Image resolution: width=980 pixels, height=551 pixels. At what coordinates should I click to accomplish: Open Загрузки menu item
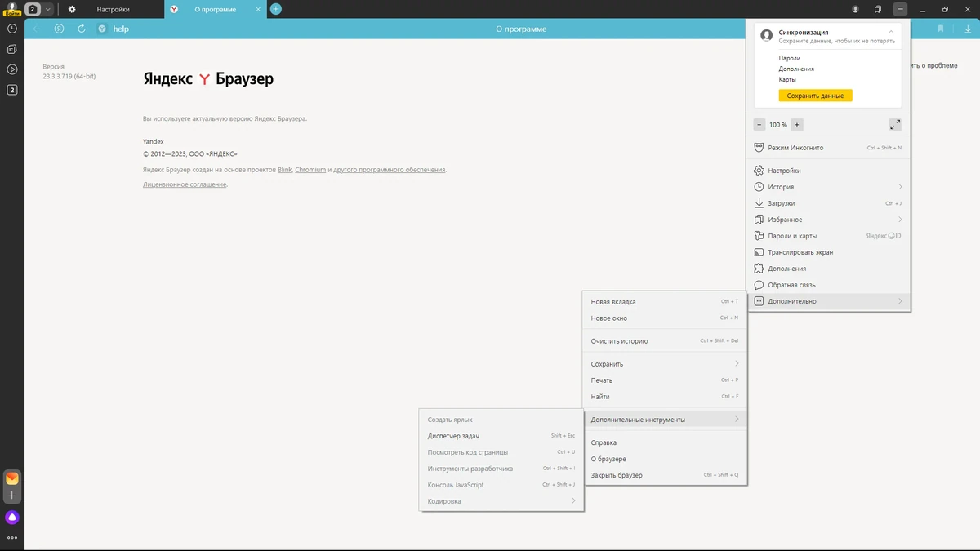829,203
